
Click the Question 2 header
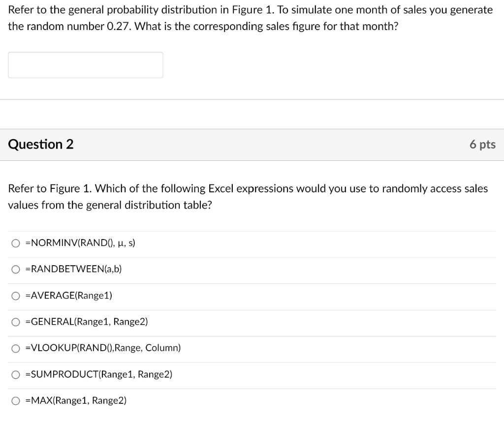40,144
